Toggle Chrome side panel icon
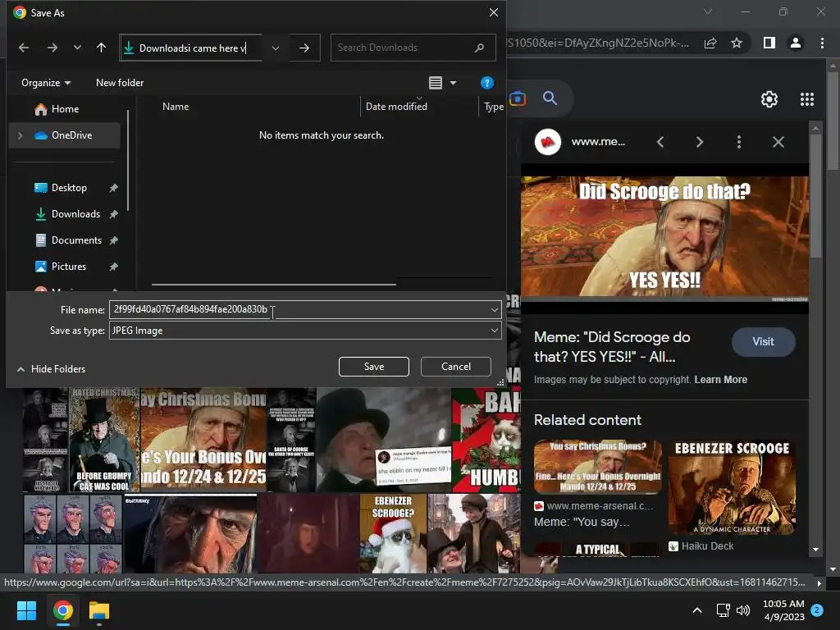This screenshot has width=840, height=630. point(769,43)
